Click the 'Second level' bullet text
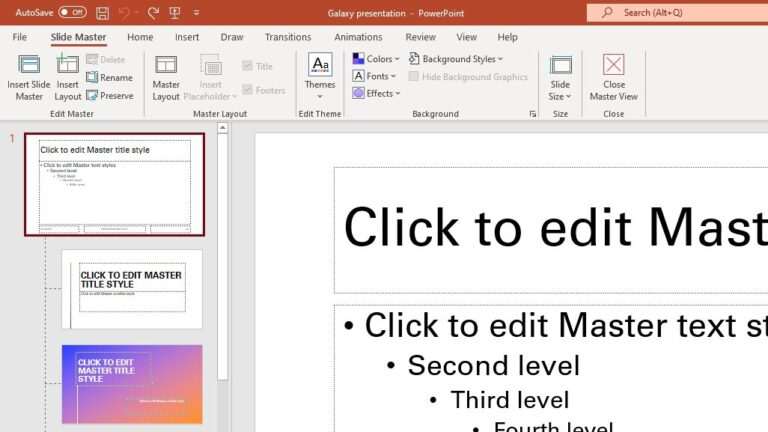This screenshot has height=432, width=768. [x=493, y=365]
